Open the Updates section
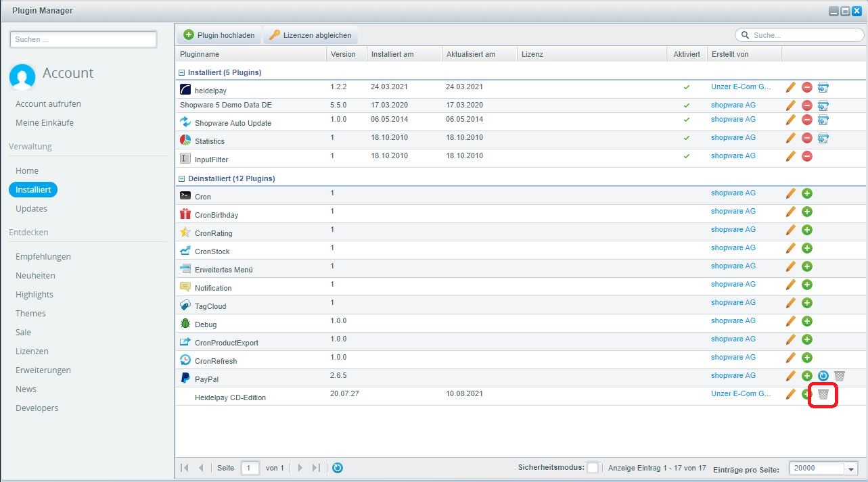 point(31,209)
